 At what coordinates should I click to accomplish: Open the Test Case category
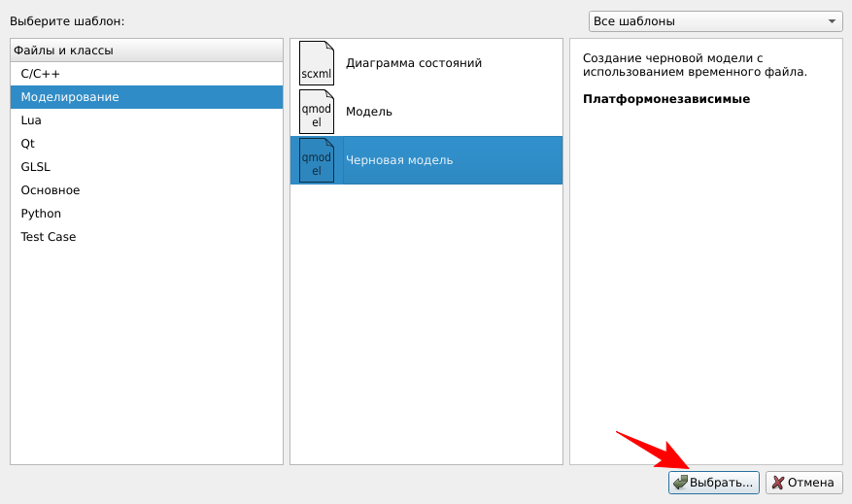[x=49, y=237]
